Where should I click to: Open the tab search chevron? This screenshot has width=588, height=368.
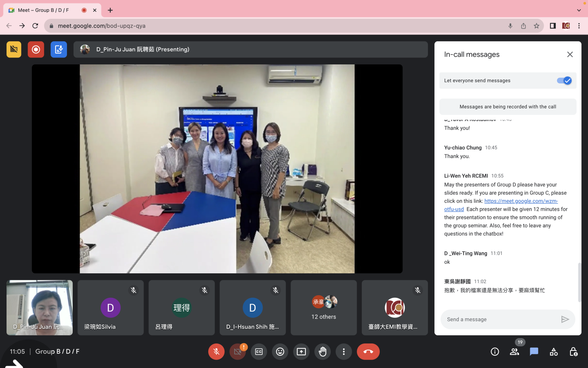(x=579, y=10)
